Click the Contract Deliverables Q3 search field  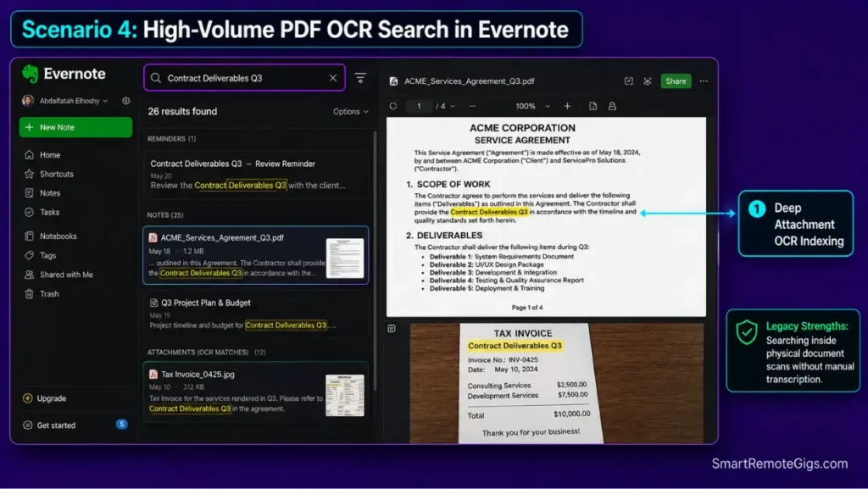pyautogui.click(x=244, y=78)
